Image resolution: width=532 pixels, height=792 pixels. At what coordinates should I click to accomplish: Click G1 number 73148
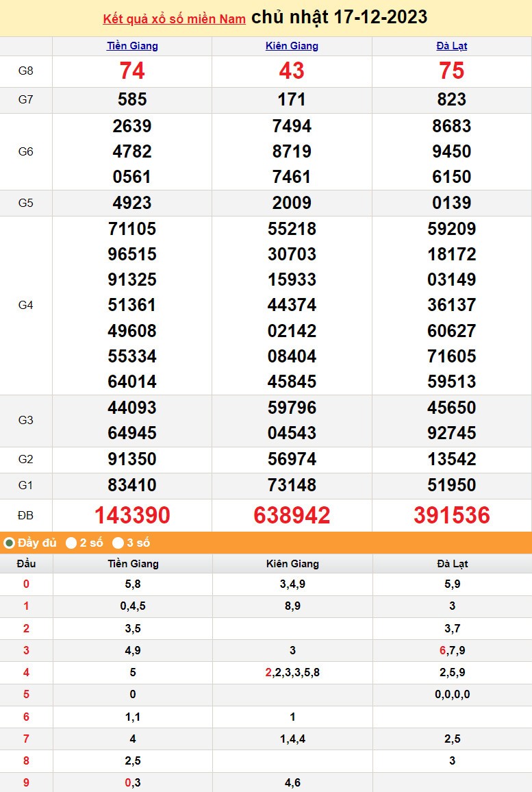pos(292,485)
